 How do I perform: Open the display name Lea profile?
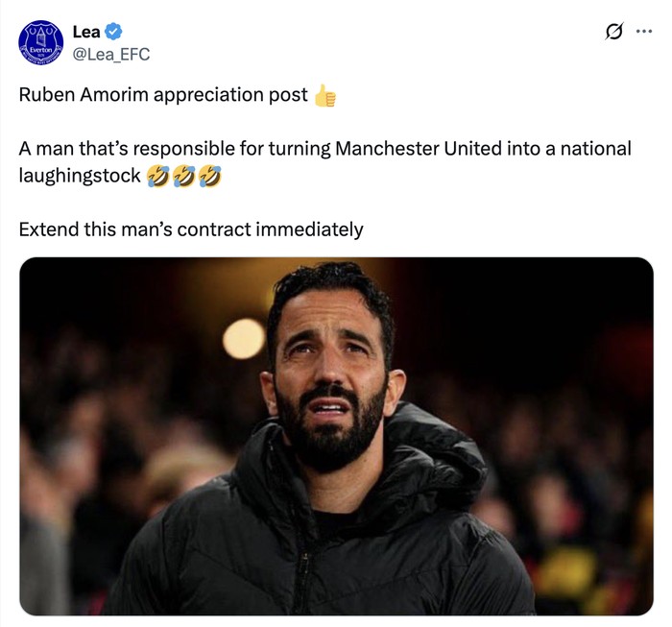[86, 33]
